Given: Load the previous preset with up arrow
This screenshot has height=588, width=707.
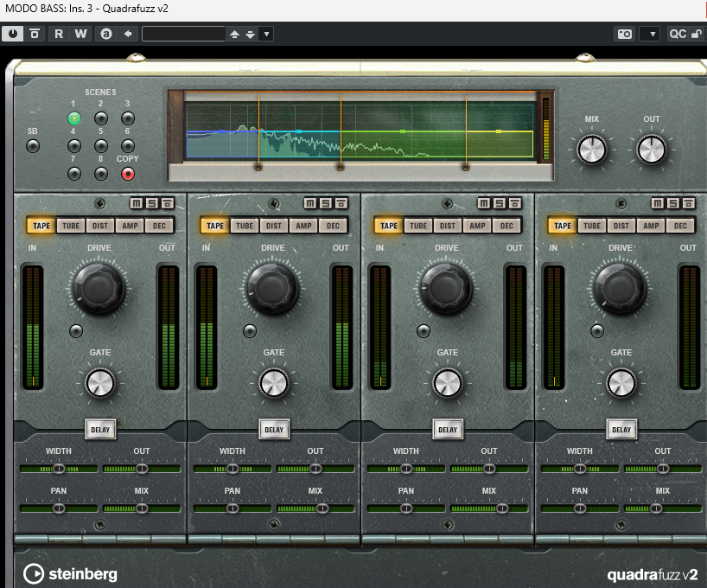Looking at the screenshot, I should [234, 35].
